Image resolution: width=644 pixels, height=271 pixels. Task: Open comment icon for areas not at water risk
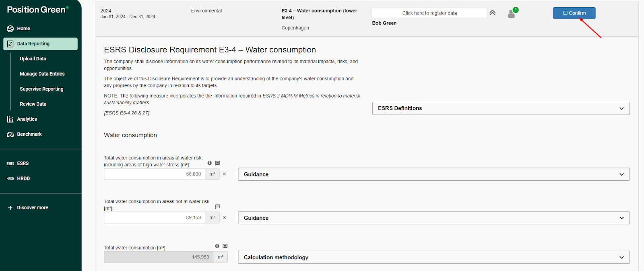point(217,207)
